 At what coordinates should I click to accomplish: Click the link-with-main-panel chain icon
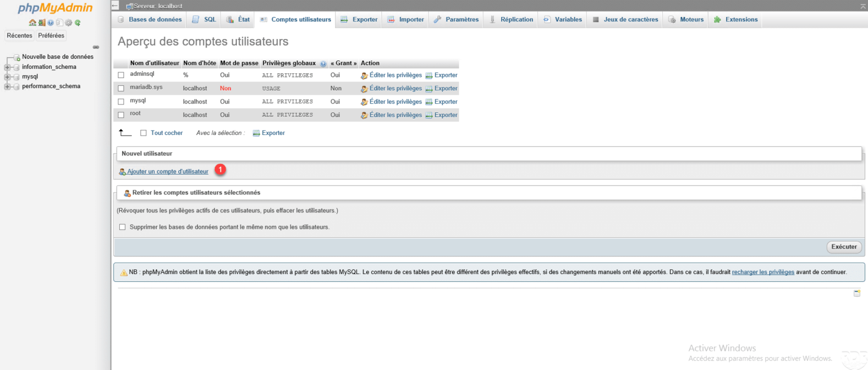96,47
